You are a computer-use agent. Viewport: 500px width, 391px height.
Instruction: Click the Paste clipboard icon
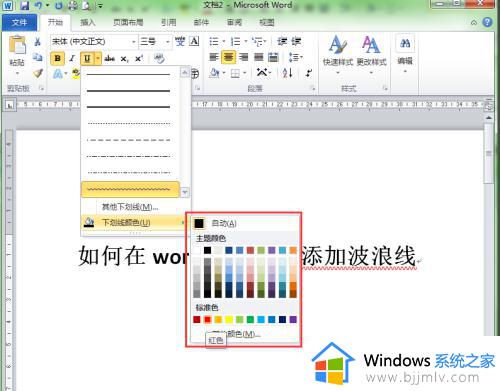tap(17, 45)
